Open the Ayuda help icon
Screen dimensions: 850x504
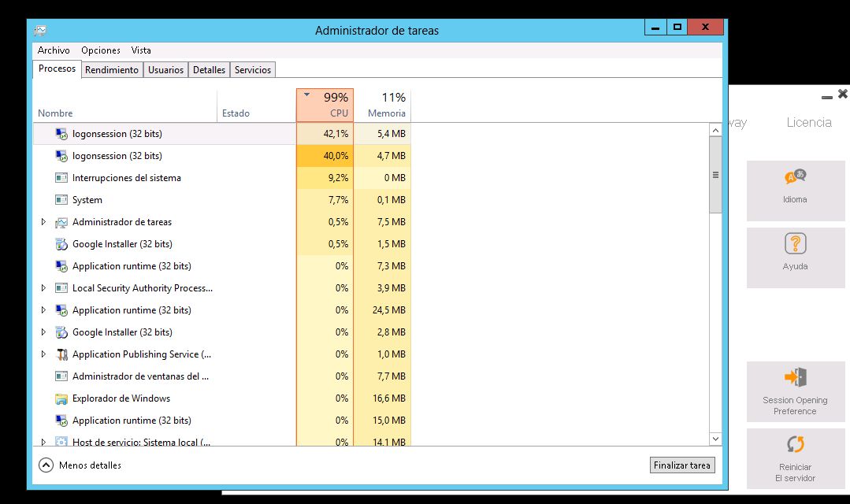[x=795, y=243]
